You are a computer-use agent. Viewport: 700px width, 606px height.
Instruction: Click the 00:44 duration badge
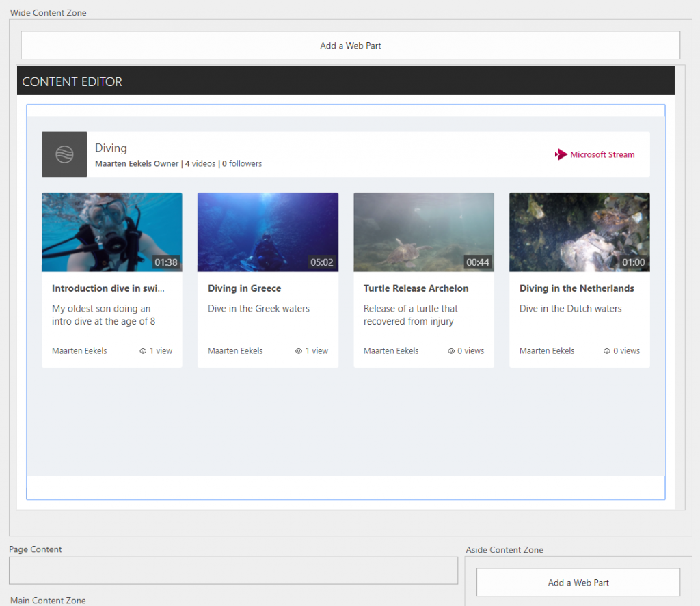[x=478, y=262]
